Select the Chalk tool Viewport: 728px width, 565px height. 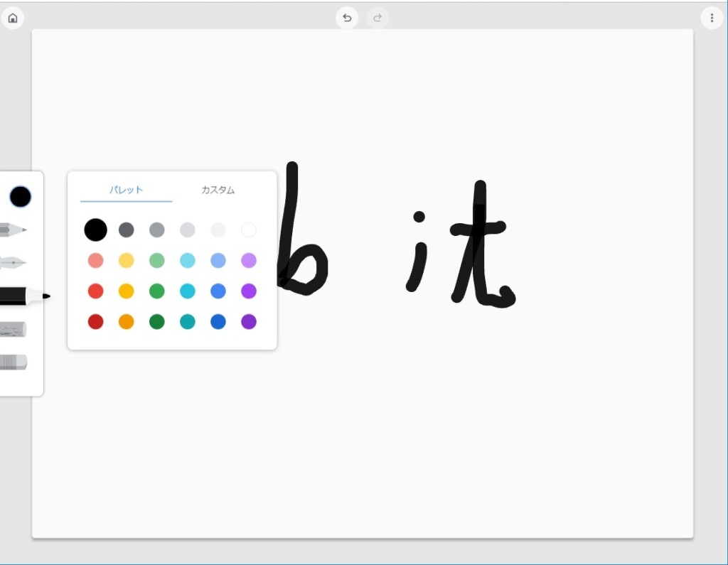(14, 330)
